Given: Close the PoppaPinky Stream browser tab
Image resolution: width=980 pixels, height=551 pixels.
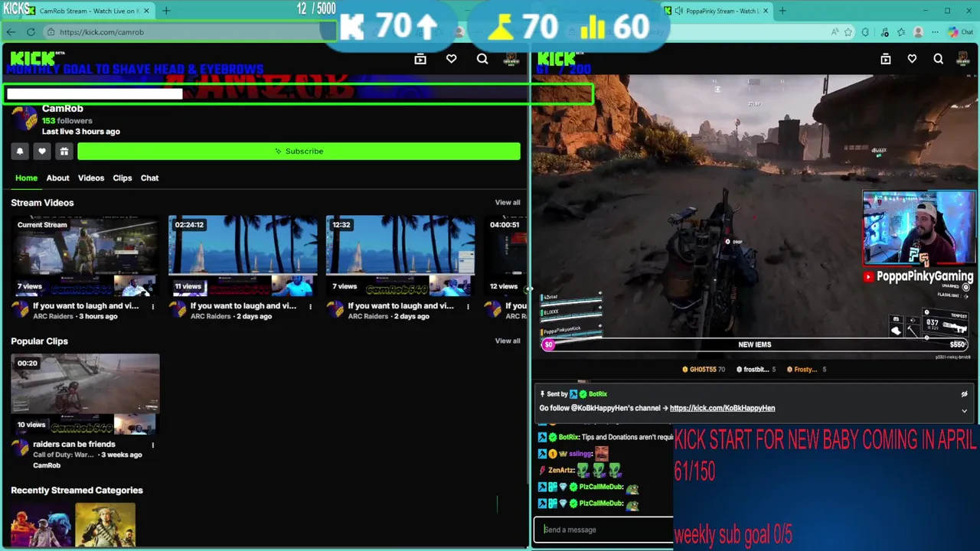Looking at the screenshot, I should click(x=764, y=11).
